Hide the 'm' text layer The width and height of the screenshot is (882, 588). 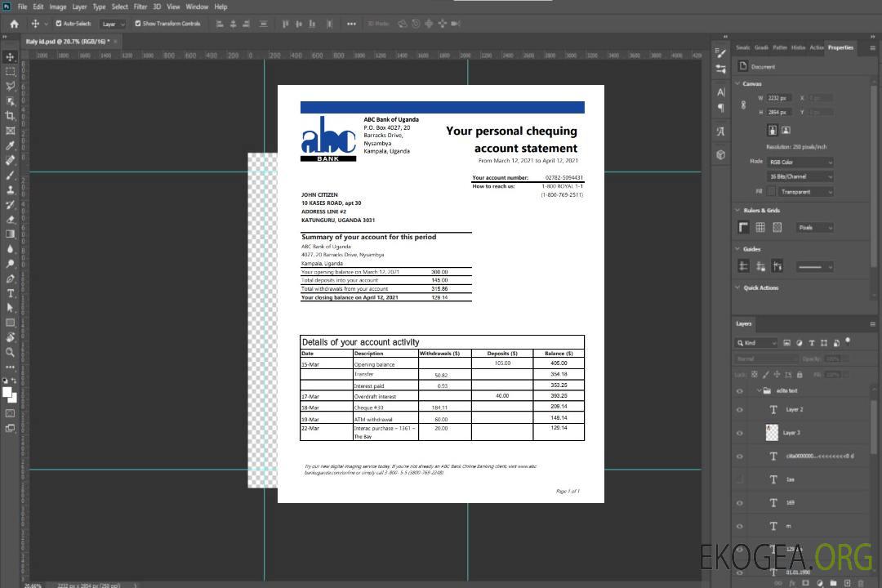click(x=740, y=527)
